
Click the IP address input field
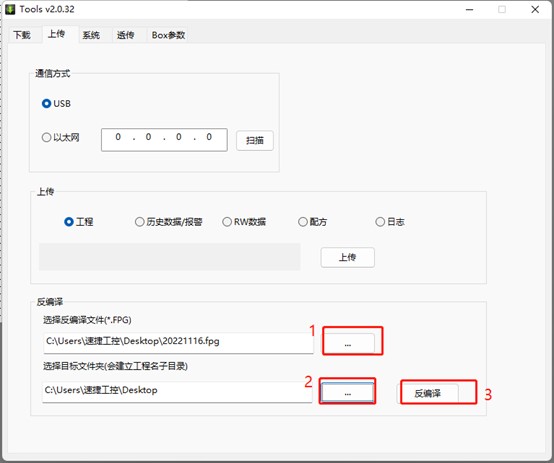tap(164, 140)
